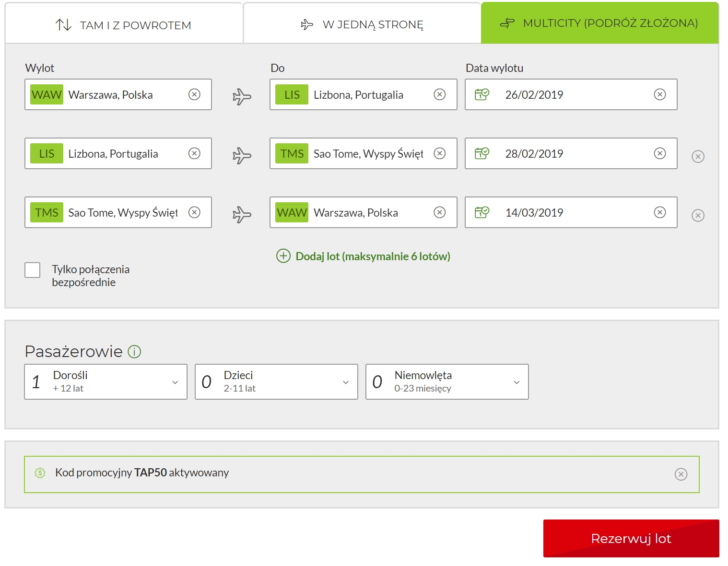Open calendar icon for 14/03/2019 date

point(482,212)
